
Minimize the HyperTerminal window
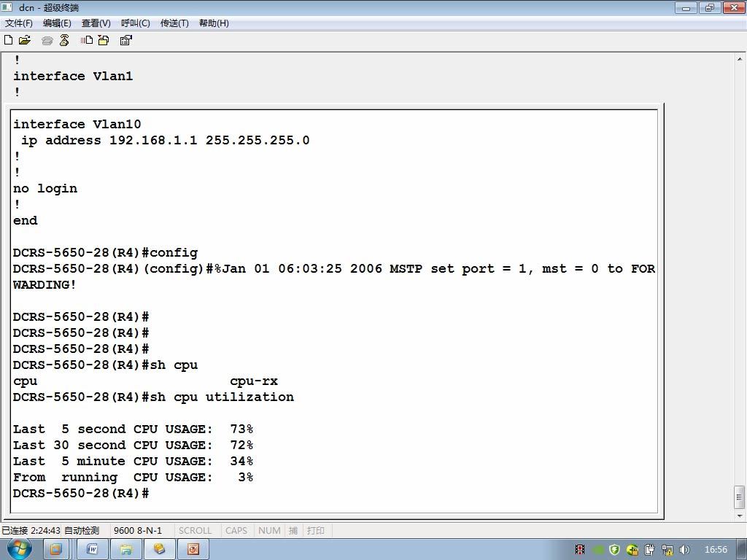(x=686, y=7)
